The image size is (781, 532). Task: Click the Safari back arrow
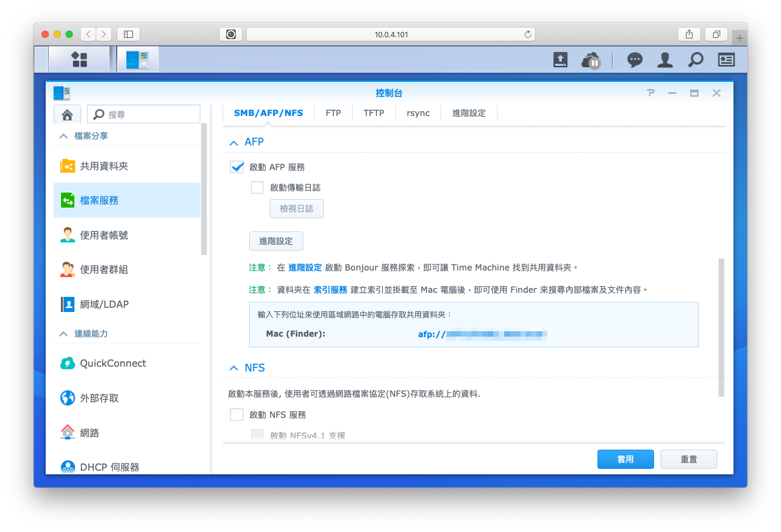(88, 34)
